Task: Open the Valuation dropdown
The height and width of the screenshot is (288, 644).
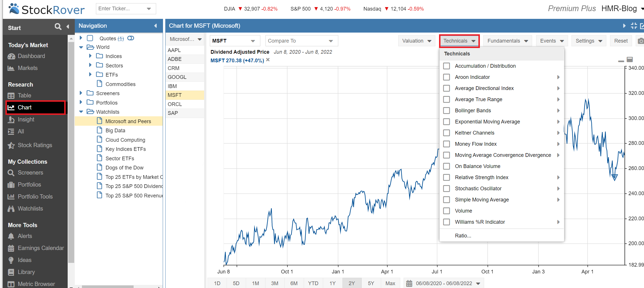Action: (x=416, y=41)
